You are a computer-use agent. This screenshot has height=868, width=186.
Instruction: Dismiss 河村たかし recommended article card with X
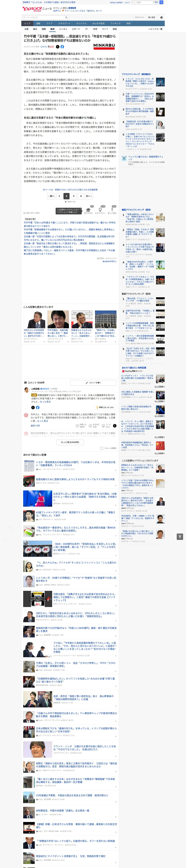(x=44, y=342)
